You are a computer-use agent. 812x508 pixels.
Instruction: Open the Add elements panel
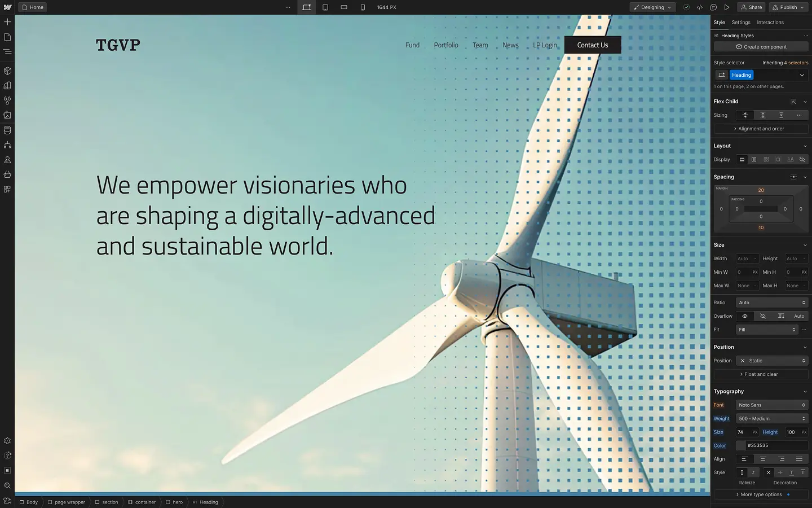[7, 22]
